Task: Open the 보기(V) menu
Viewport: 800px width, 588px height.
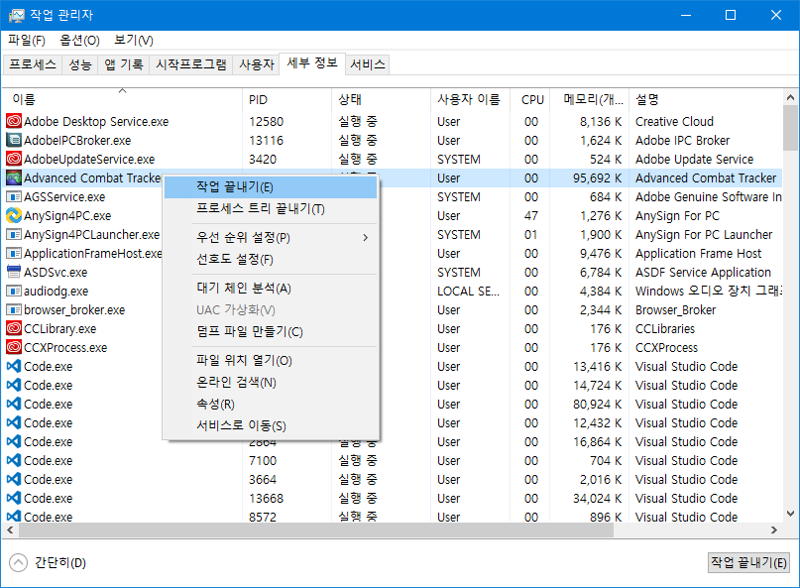Action: click(x=134, y=40)
